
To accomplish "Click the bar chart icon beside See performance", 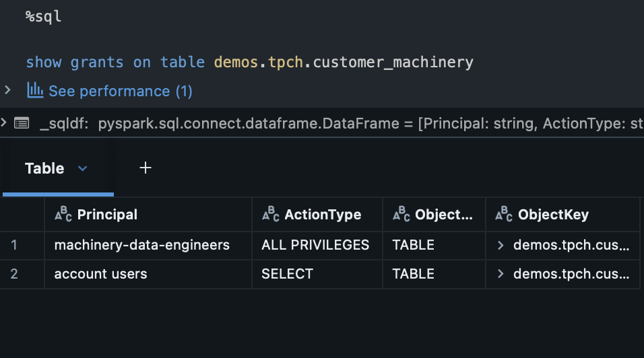I will [35, 90].
